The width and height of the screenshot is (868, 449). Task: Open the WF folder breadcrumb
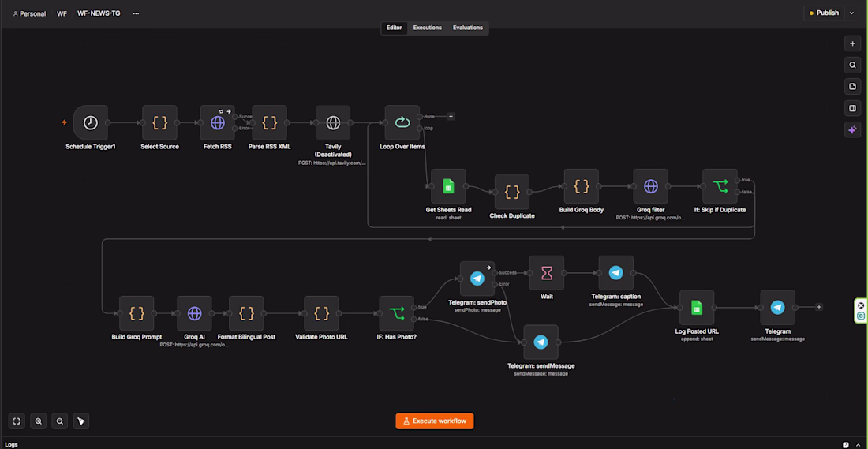[x=62, y=13]
